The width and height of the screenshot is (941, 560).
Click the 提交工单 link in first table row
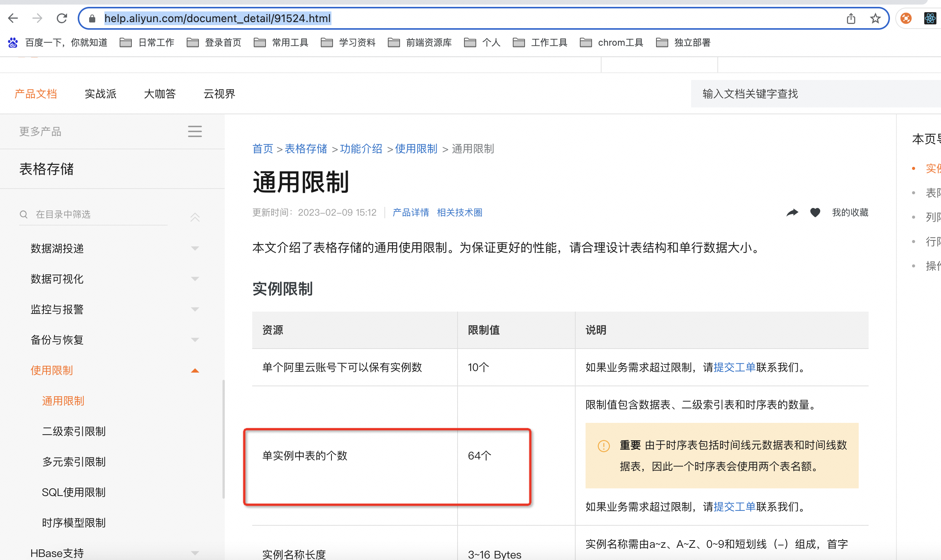point(734,367)
